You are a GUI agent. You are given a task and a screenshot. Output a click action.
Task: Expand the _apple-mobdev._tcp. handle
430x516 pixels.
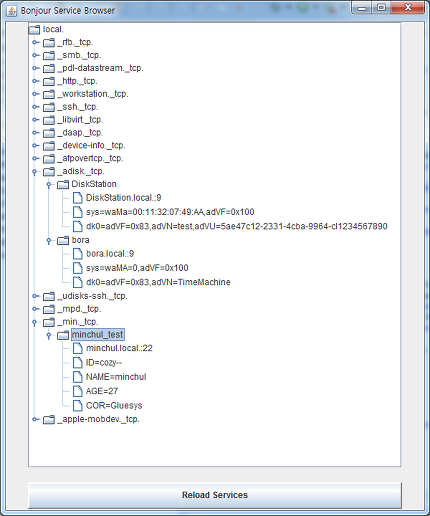coord(35,419)
